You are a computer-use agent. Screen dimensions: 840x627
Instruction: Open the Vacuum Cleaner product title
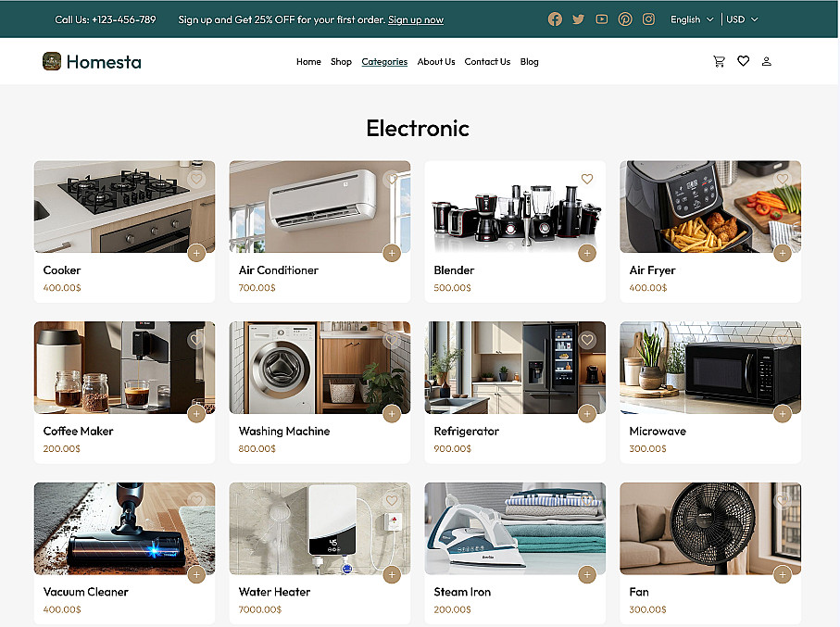coord(86,592)
